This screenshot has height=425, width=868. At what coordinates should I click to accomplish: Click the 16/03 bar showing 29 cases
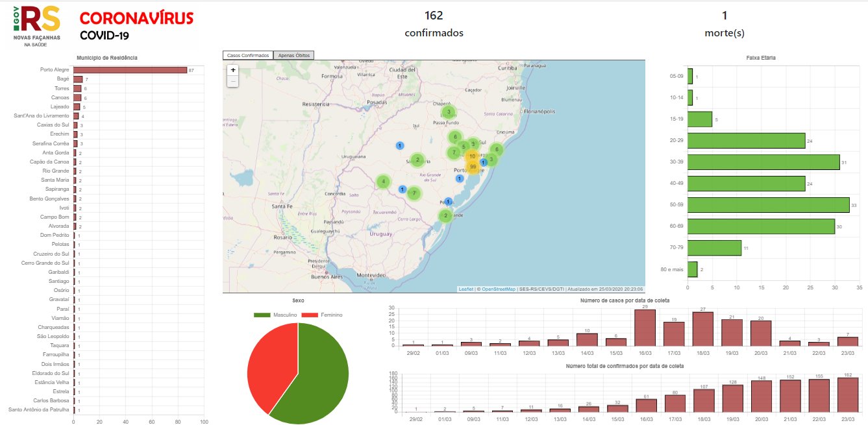tap(644, 328)
